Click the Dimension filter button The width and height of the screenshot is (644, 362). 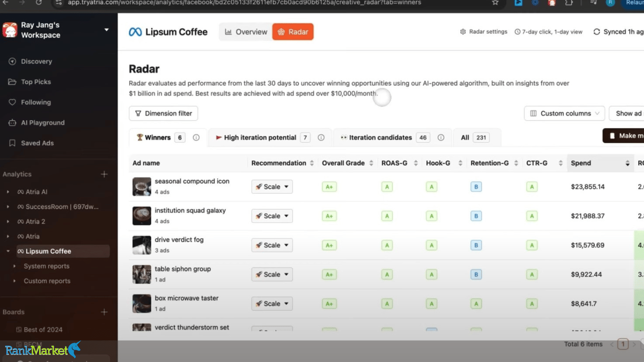click(164, 113)
